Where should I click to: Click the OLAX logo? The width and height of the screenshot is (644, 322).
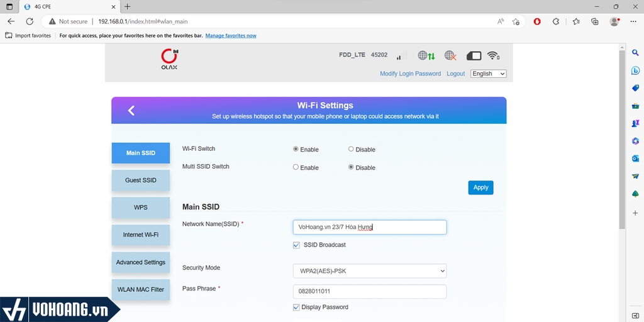pyautogui.click(x=169, y=59)
